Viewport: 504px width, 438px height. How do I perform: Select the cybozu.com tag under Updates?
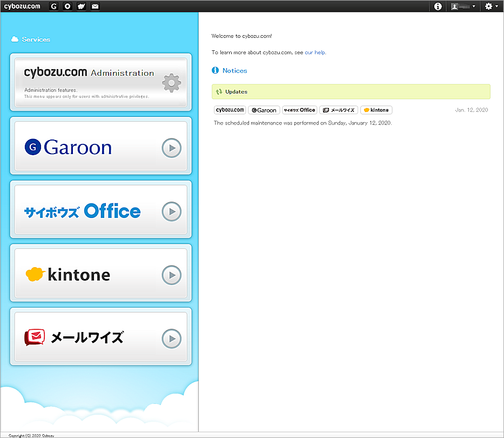230,110
